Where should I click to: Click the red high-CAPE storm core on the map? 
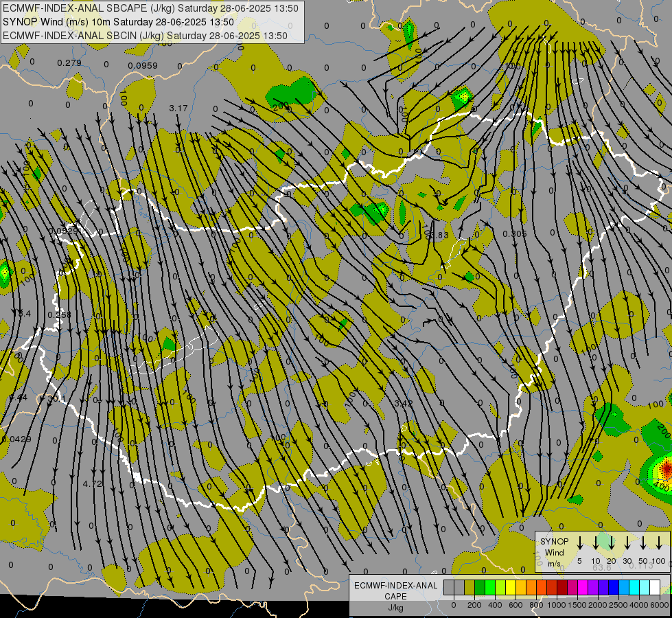[x=667, y=469]
